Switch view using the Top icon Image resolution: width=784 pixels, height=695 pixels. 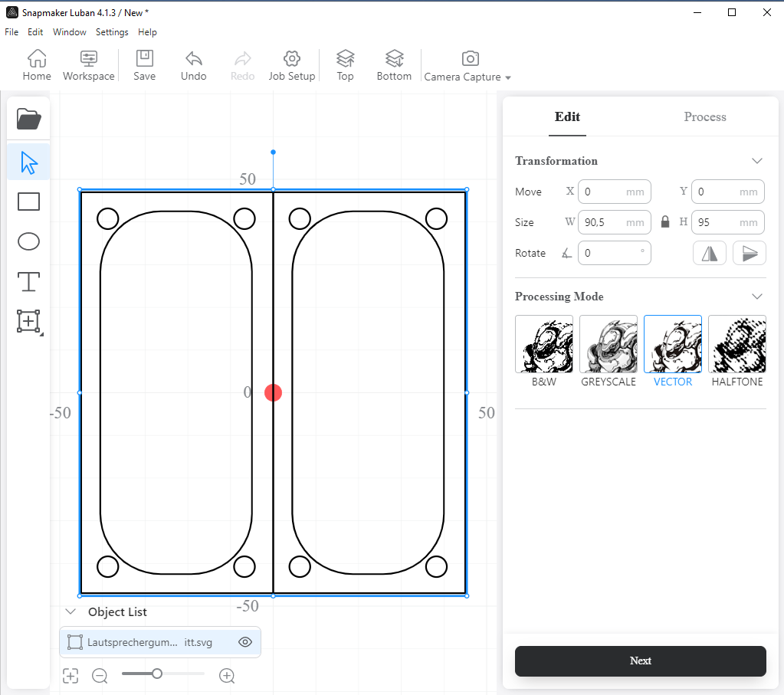point(345,65)
